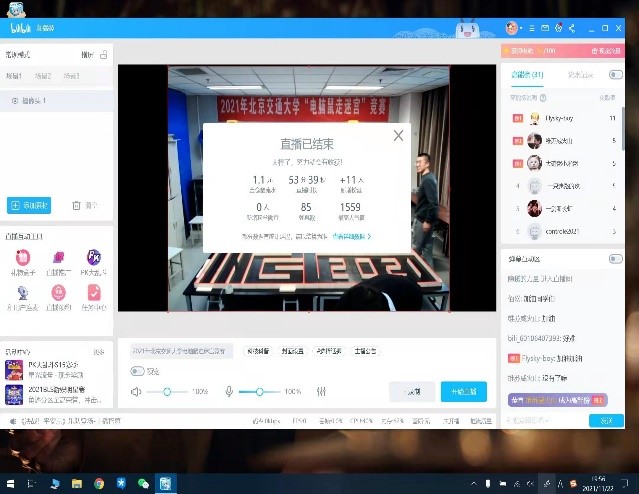Viewport: 639px width, 494px height.
Task: Adjust the speaker volume slider
Action: pyautogui.click(x=167, y=392)
